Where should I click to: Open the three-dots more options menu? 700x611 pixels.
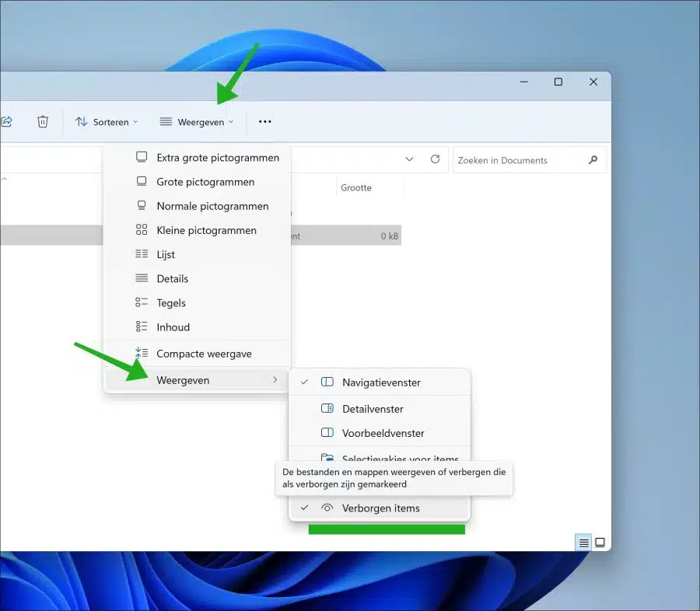pos(264,121)
